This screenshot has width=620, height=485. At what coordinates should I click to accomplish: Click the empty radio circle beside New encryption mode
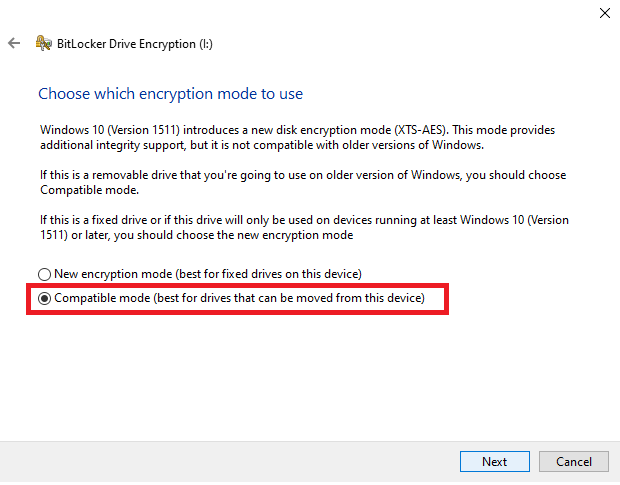pyautogui.click(x=44, y=274)
